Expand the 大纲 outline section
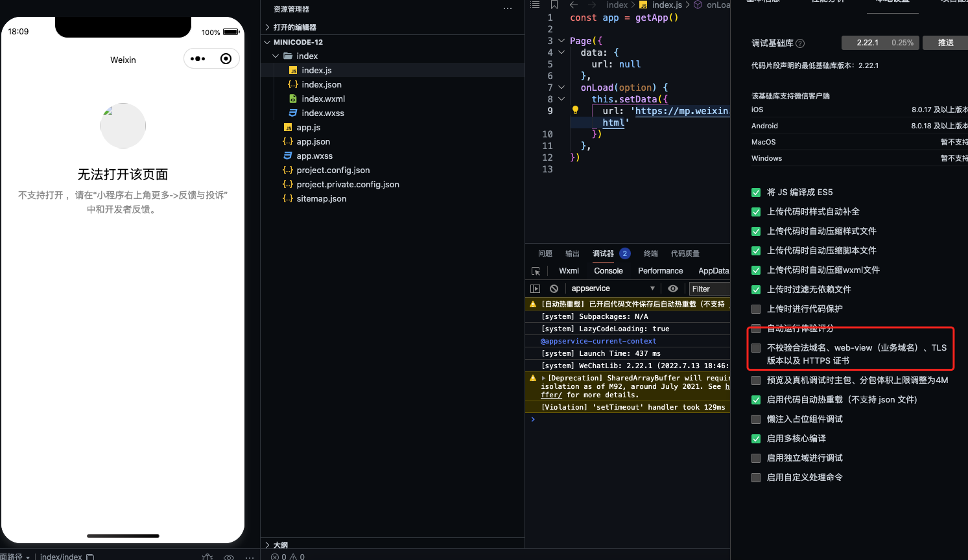Viewport: 968px width, 560px height. click(392, 545)
